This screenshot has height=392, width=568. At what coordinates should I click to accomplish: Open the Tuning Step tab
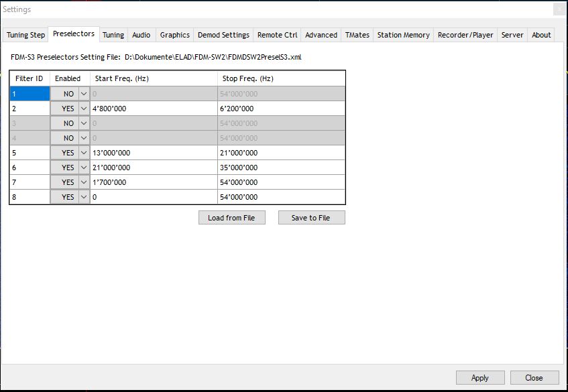point(26,35)
